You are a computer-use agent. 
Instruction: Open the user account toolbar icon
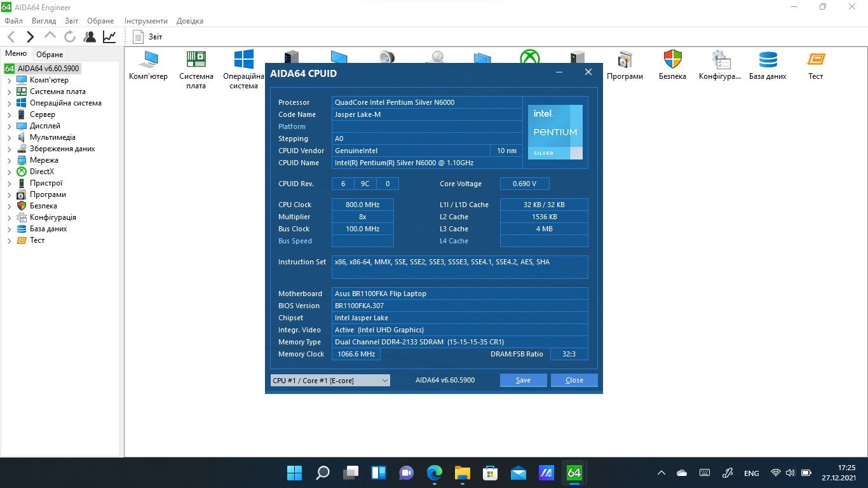pos(90,37)
